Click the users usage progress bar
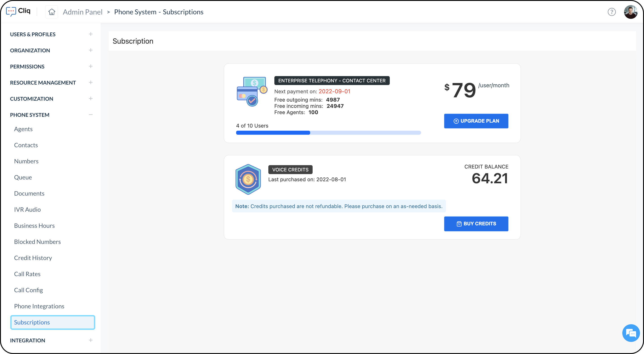 click(328, 133)
